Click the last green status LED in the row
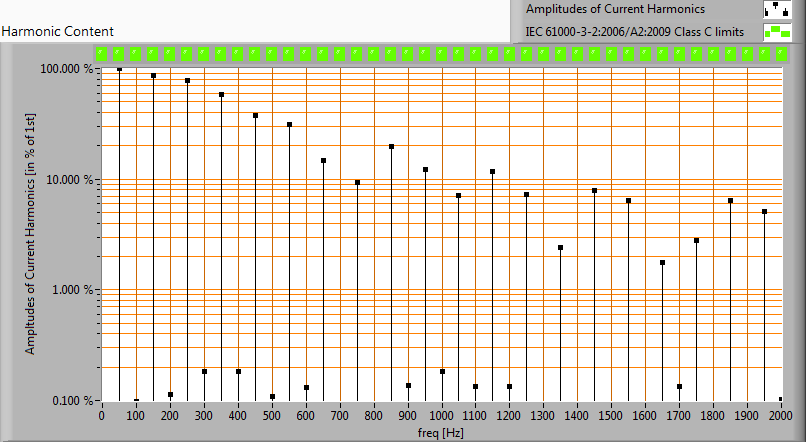The height and width of the screenshot is (442, 806). (x=780, y=54)
